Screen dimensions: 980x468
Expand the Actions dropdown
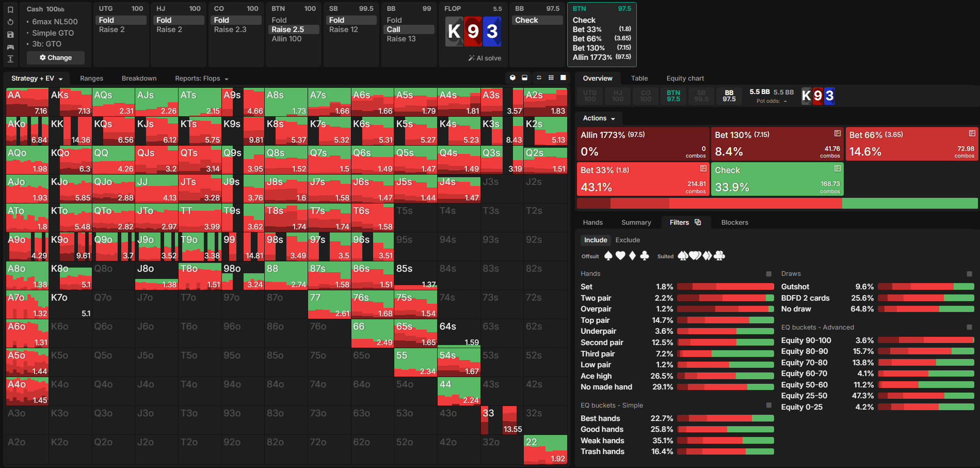(599, 118)
